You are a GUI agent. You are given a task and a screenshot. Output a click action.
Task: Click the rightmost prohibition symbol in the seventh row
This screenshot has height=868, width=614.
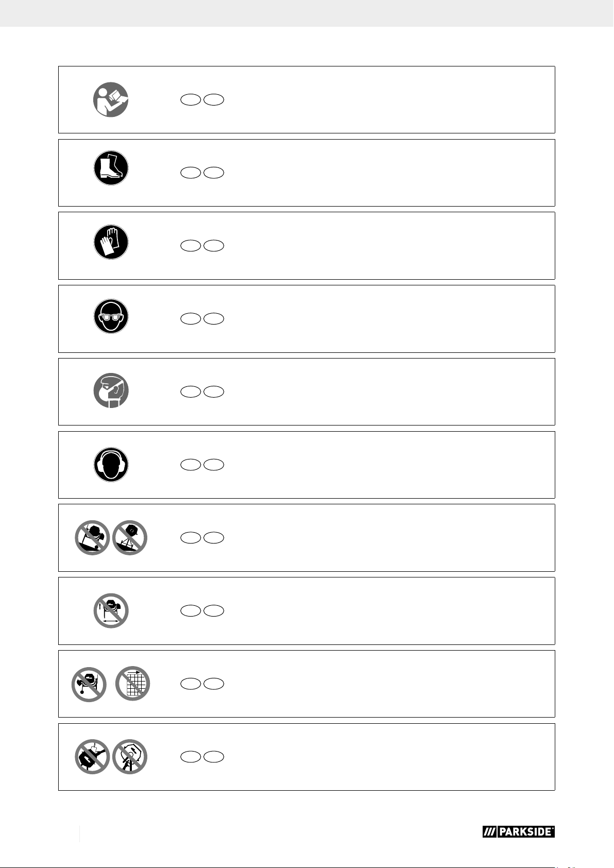point(130,538)
